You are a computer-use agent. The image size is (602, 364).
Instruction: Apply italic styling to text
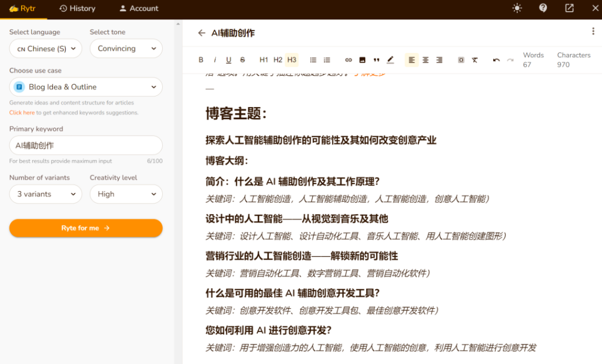point(215,59)
